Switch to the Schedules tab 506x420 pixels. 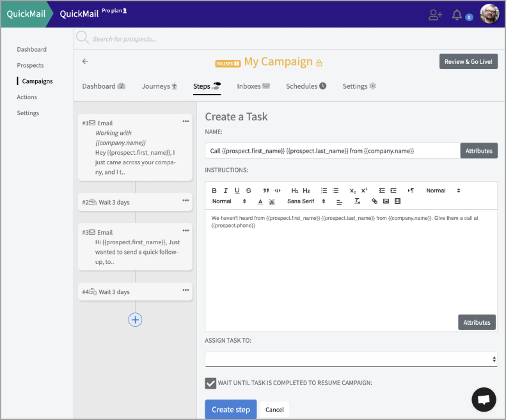[x=306, y=86]
